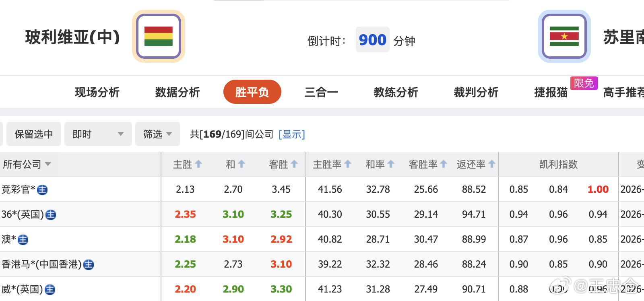Click 36*(英国) home win odds 2.35

(x=185, y=214)
